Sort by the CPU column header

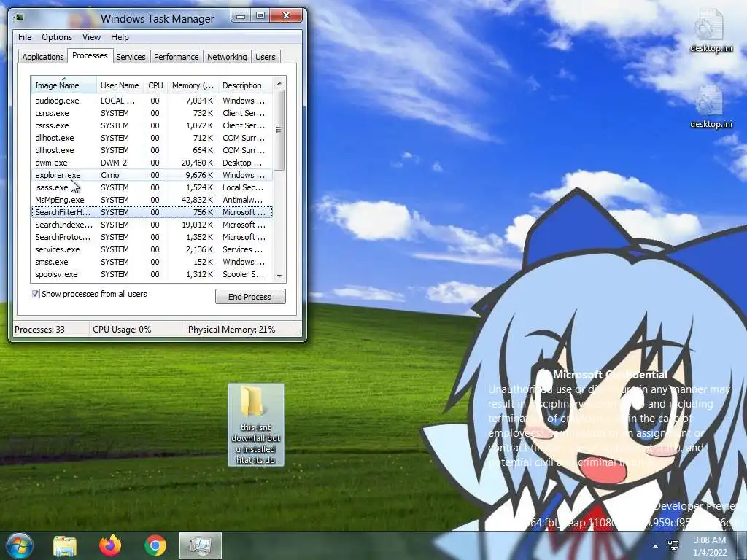156,85
